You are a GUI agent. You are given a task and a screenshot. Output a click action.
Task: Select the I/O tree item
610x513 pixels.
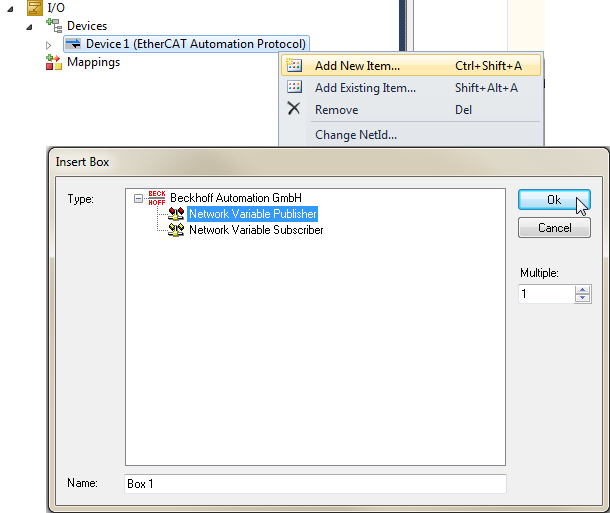(56, 8)
